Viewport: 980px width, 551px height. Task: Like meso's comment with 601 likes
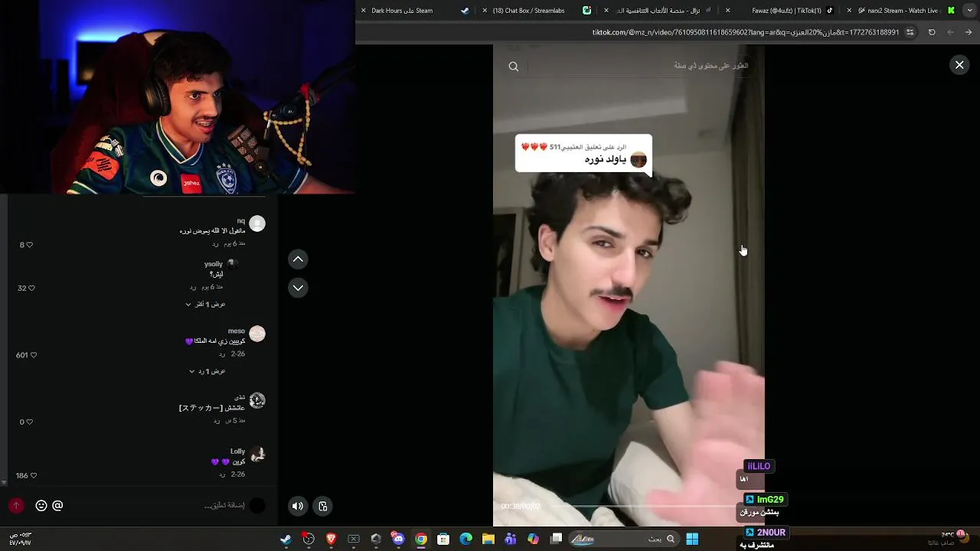[33, 355]
